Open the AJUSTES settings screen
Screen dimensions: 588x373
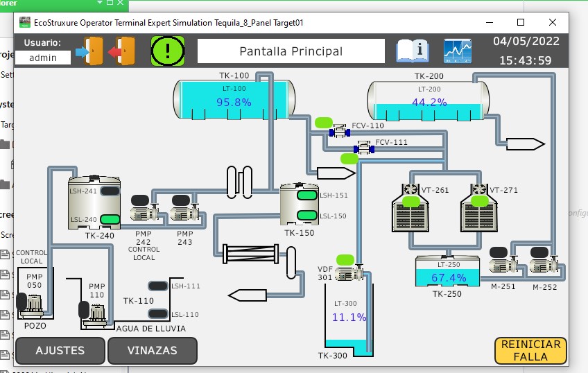(x=60, y=351)
